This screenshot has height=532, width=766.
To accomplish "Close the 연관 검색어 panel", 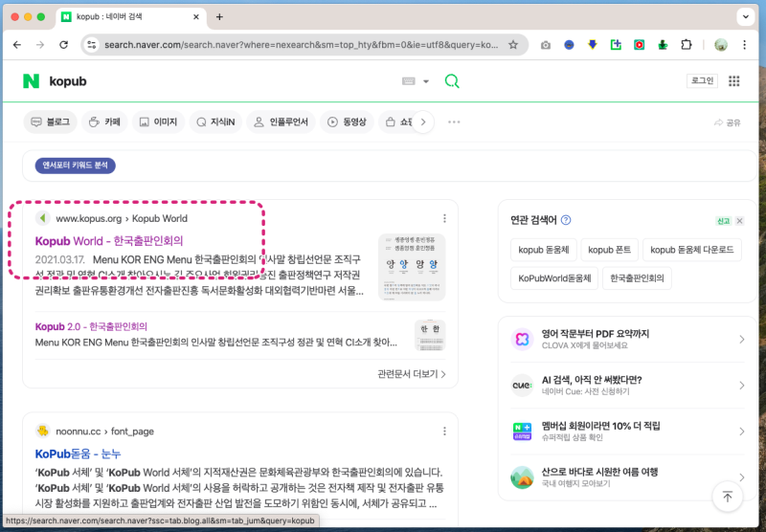I will [739, 221].
